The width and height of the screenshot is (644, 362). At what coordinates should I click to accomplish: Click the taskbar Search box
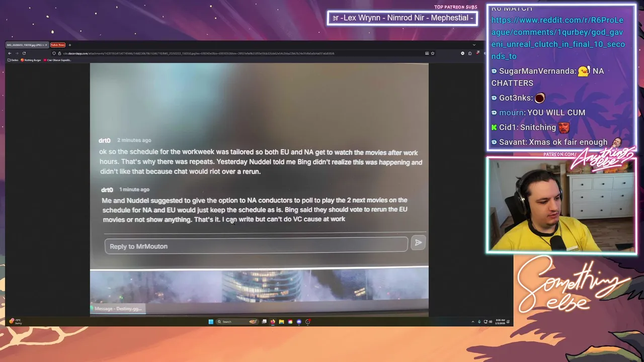click(237, 322)
